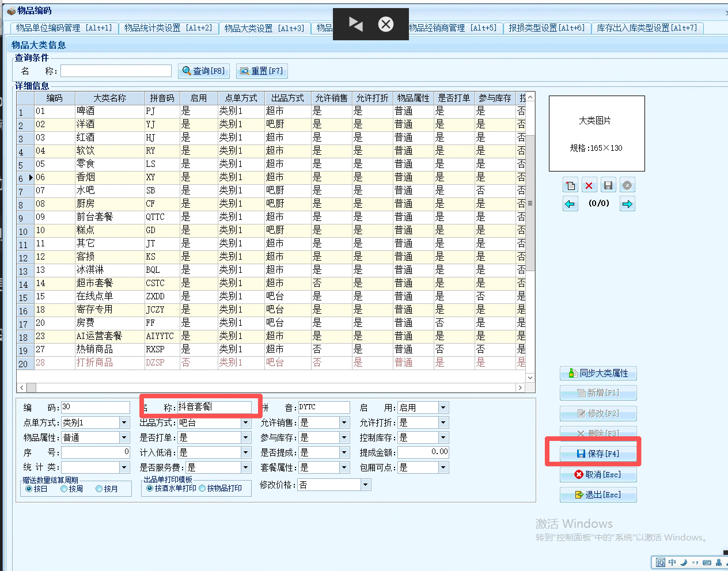Image resolution: width=728 pixels, height=571 pixels.
Task: Go to next picture with right arrow
Action: 627,204
